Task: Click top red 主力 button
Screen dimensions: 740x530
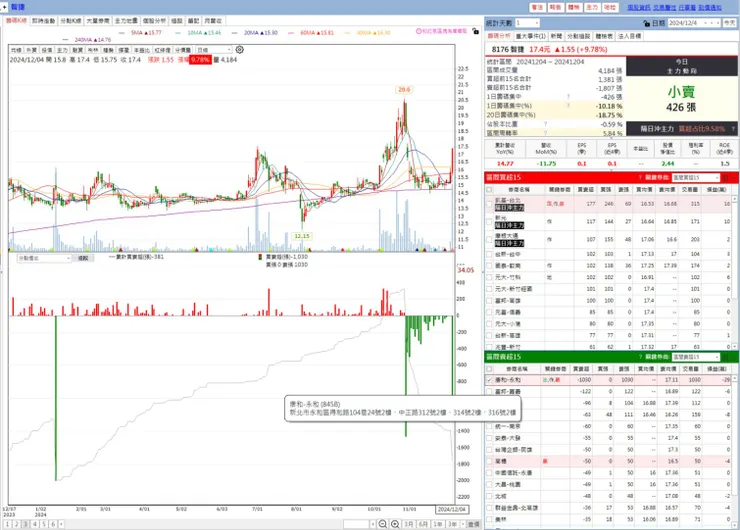Action: pyautogui.click(x=592, y=7)
